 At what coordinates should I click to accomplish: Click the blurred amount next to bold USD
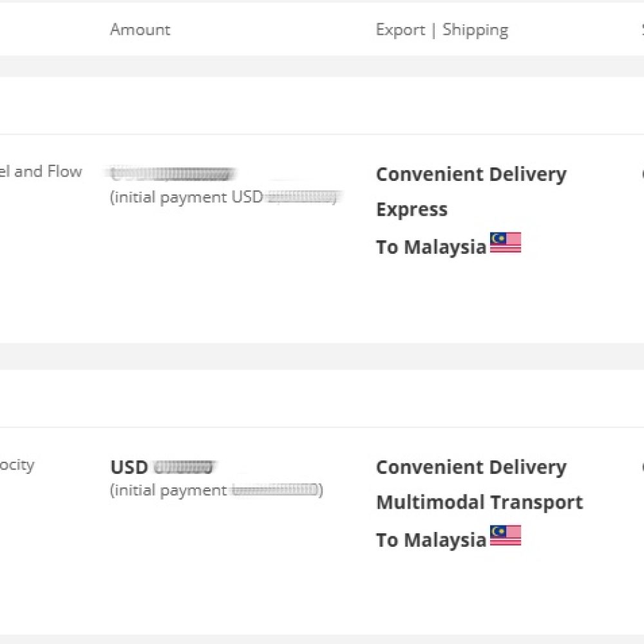[x=185, y=467]
